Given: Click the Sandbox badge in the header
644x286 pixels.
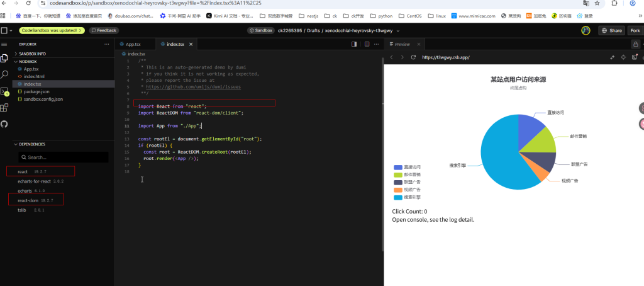Looking at the screenshot, I should click(x=260, y=30).
